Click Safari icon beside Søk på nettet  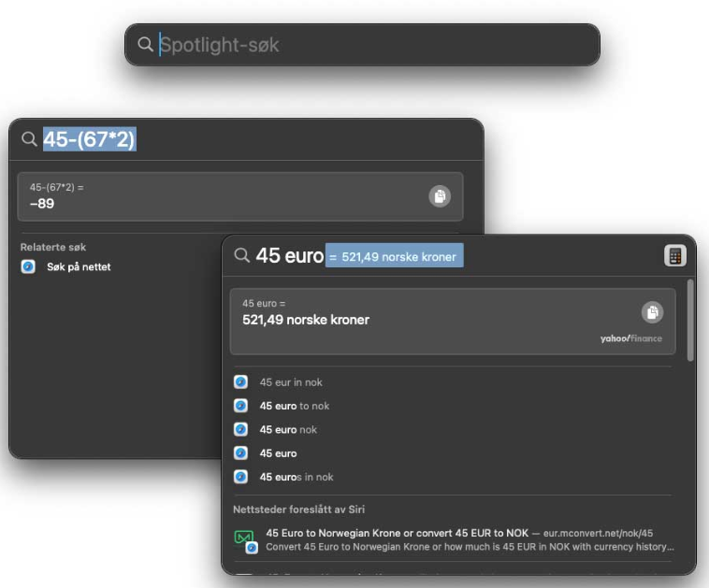pyautogui.click(x=28, y=267)
